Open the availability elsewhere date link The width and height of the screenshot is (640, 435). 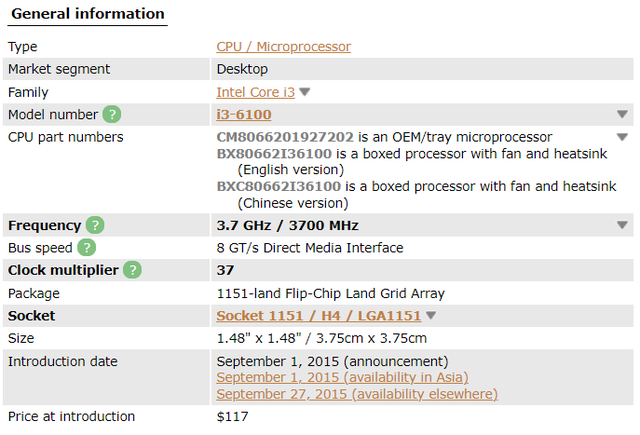pos(357,394)
